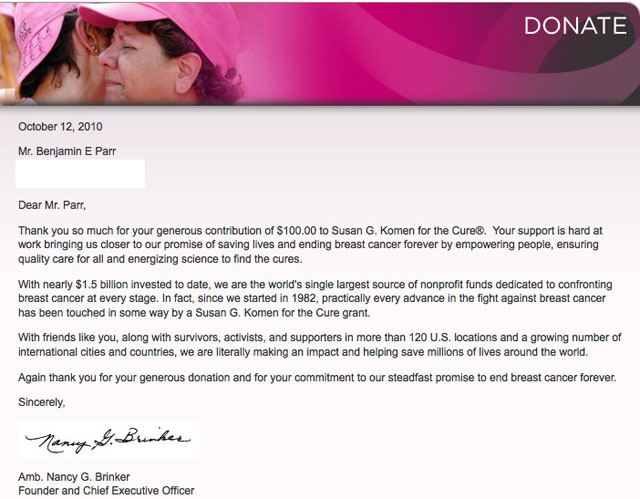Select the date October 12, 2010

60,127
